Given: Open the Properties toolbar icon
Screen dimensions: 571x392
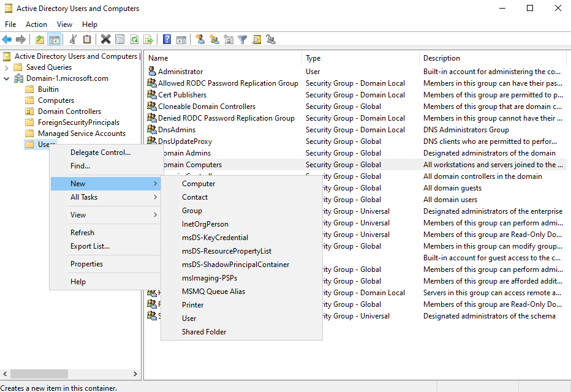Looking at the screenshot, I should (x=120, y=39).
